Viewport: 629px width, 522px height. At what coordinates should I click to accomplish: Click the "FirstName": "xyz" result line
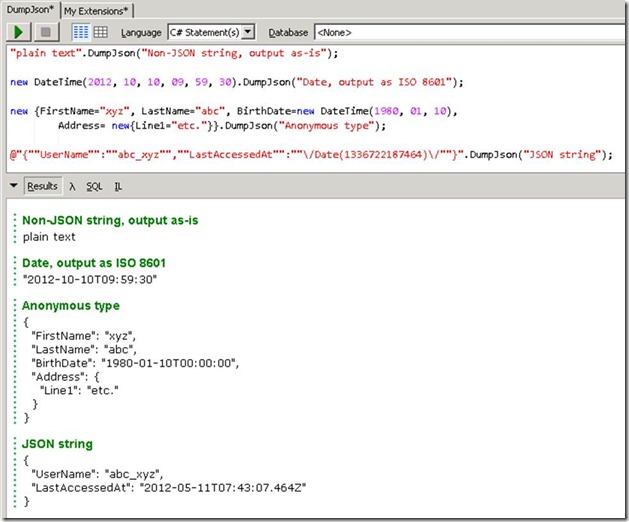(x=83, y=336)
